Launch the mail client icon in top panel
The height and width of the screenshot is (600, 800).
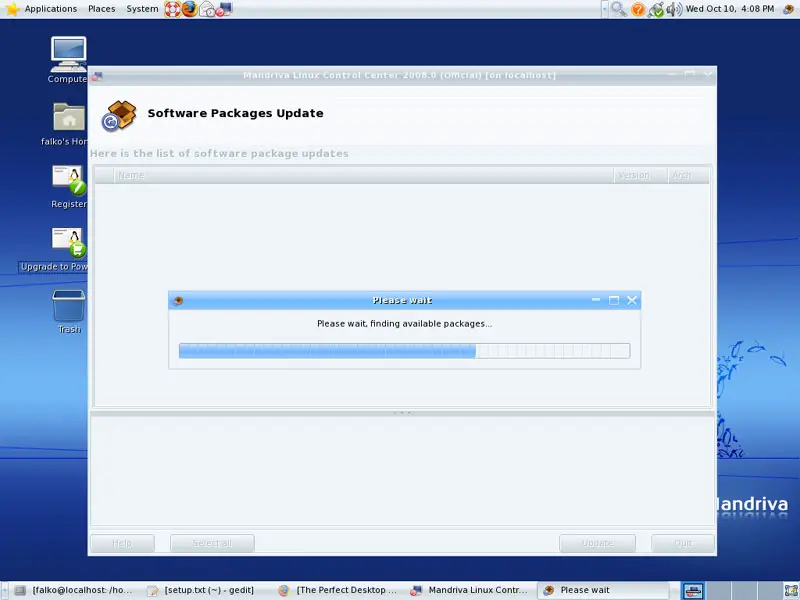207,9
